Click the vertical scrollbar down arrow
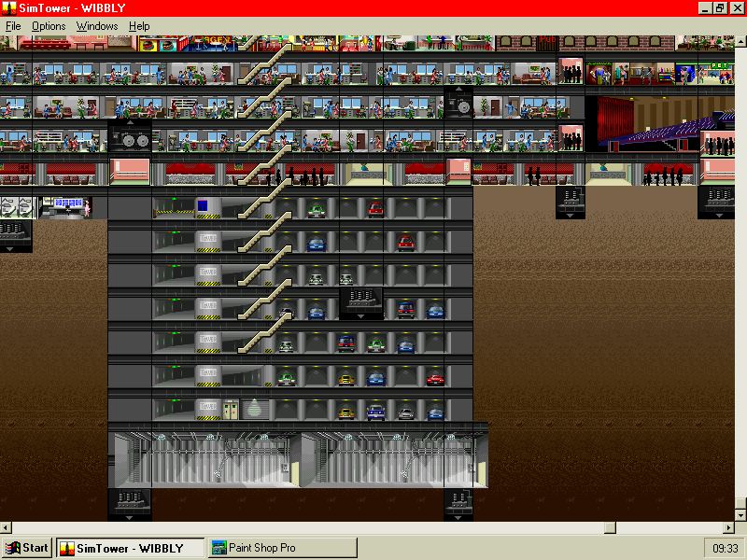Screen dimensions: 747x560 coord(740,515)
